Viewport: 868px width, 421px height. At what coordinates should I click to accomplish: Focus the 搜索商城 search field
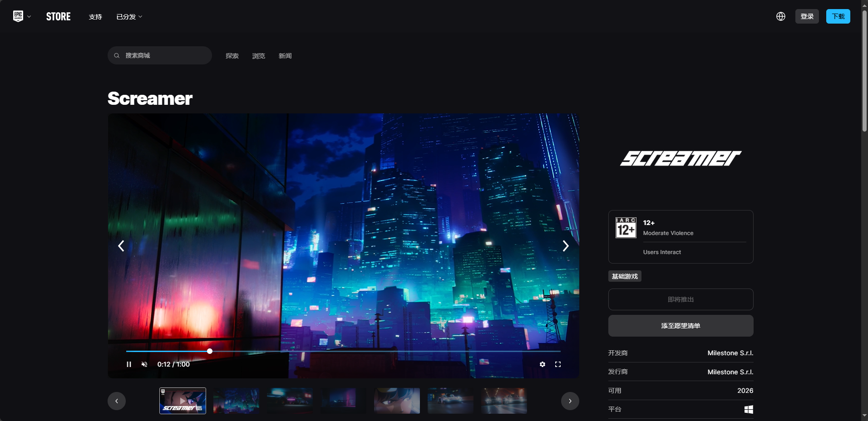(160, 55)
